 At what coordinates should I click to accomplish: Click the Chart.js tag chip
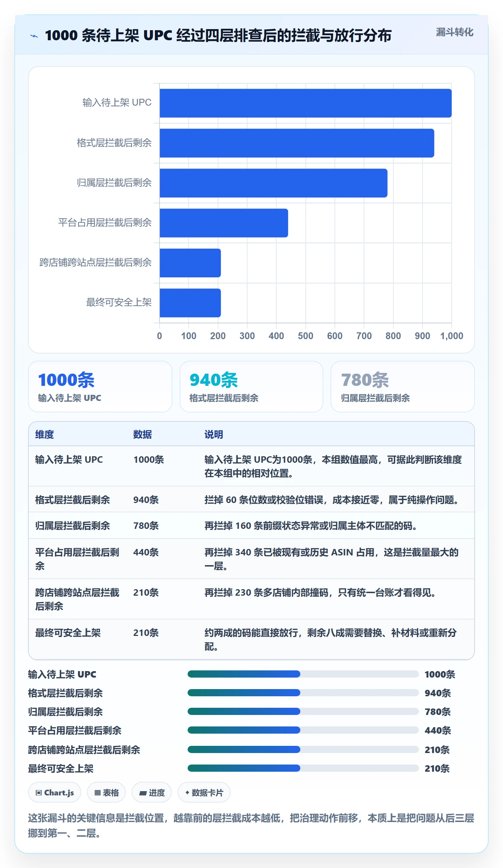tap(55, 792)
